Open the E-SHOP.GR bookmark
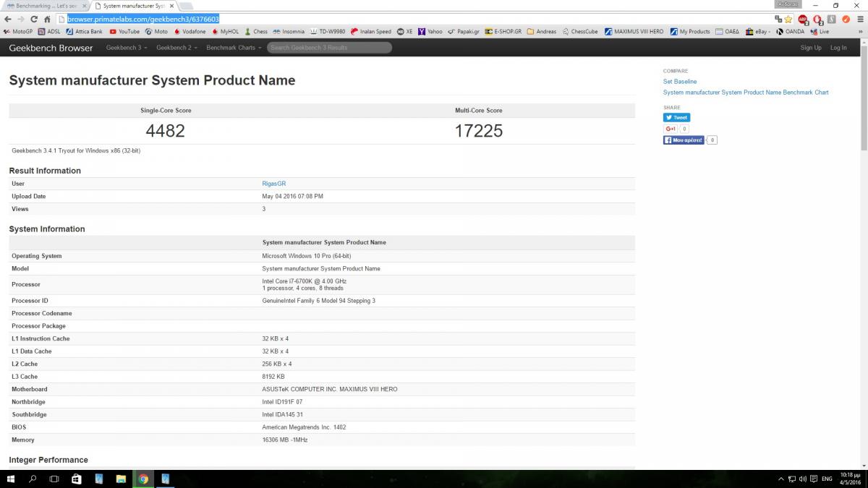Image resolution: width=868 pixels, height=488 pixels. tap(503, 32)
